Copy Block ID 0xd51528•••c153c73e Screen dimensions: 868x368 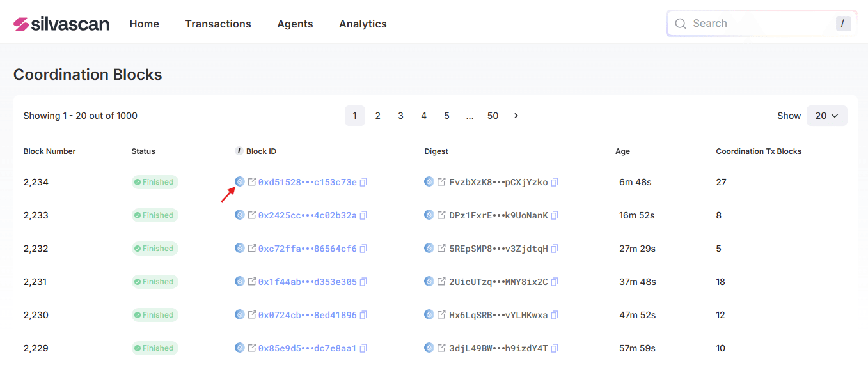363,182
